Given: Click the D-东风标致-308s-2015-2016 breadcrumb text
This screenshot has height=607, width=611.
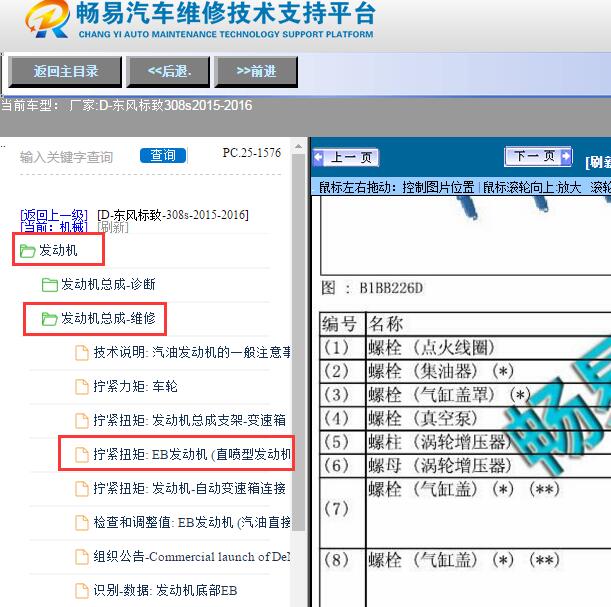Looking at the screenshot, I should (173, 215).
